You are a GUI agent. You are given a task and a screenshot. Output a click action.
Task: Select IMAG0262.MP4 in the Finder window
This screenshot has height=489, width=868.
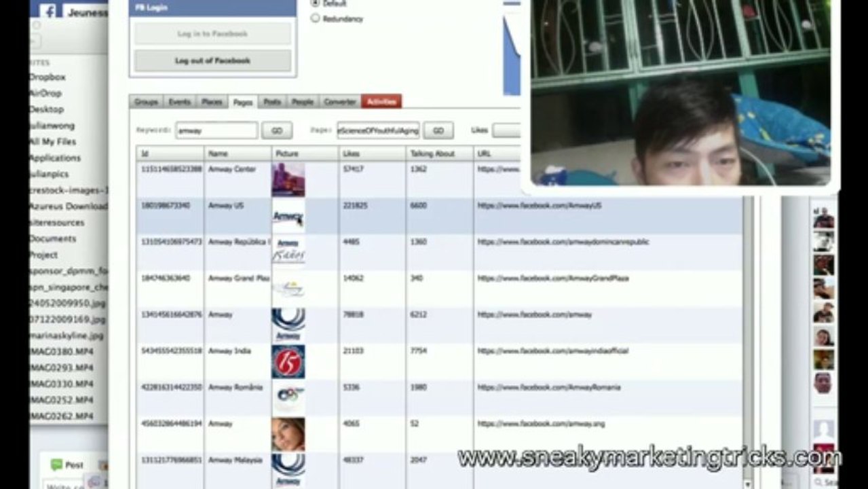pos(62,416)
